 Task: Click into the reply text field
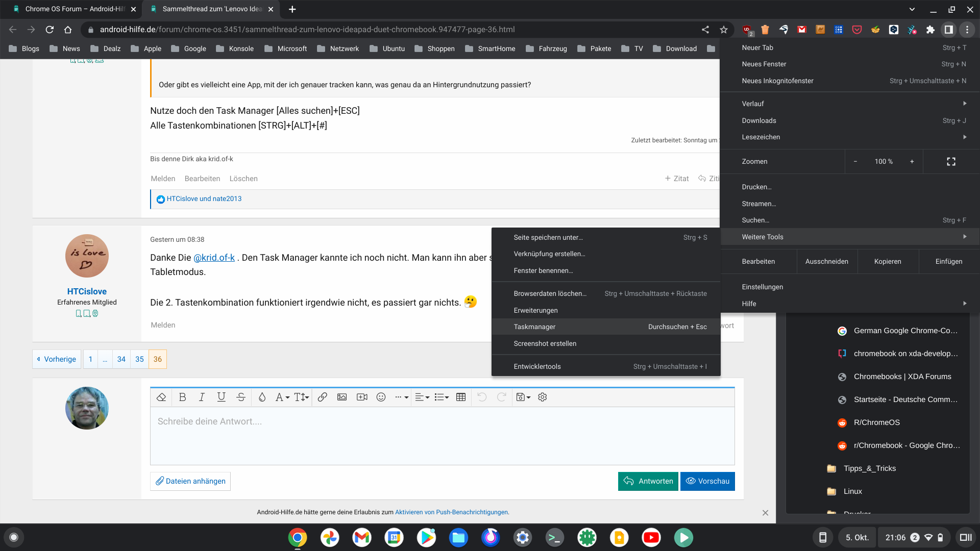point(442,436)
